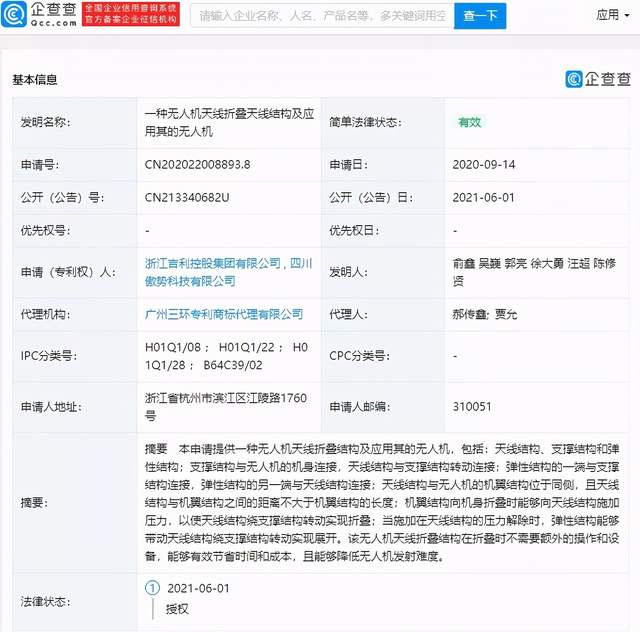Select the abstract paragraph text
Screen dimensions: 640x632
[x=382, y=503]
